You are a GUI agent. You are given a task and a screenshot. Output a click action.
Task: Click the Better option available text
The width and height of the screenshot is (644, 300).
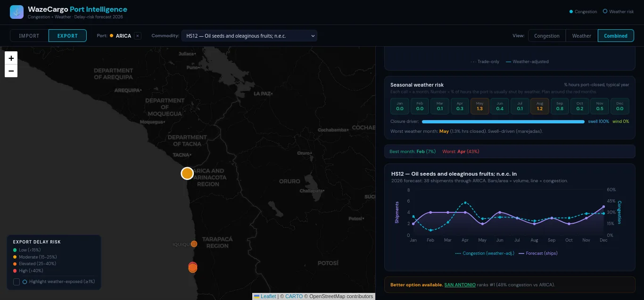416,285
